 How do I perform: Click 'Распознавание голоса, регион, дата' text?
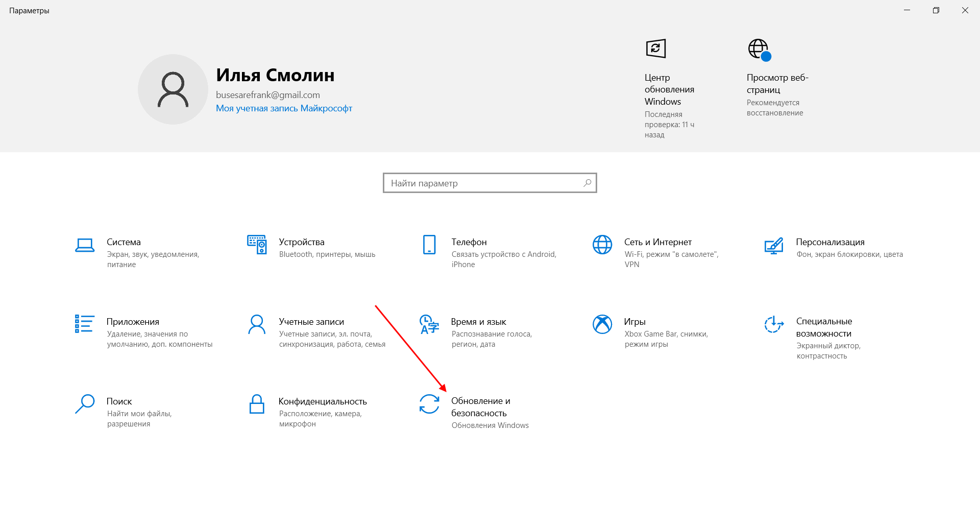pos(492,339)
